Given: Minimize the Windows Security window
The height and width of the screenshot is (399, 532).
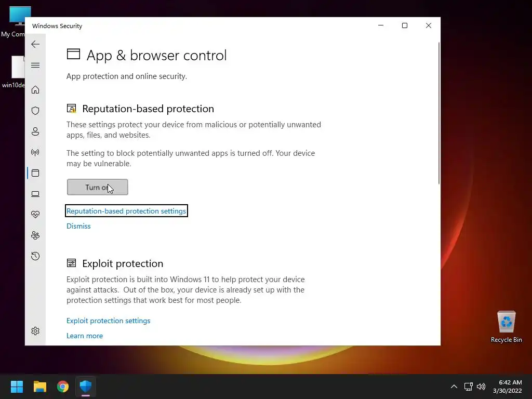Looking at the screenshot, I should click(381, 25).
